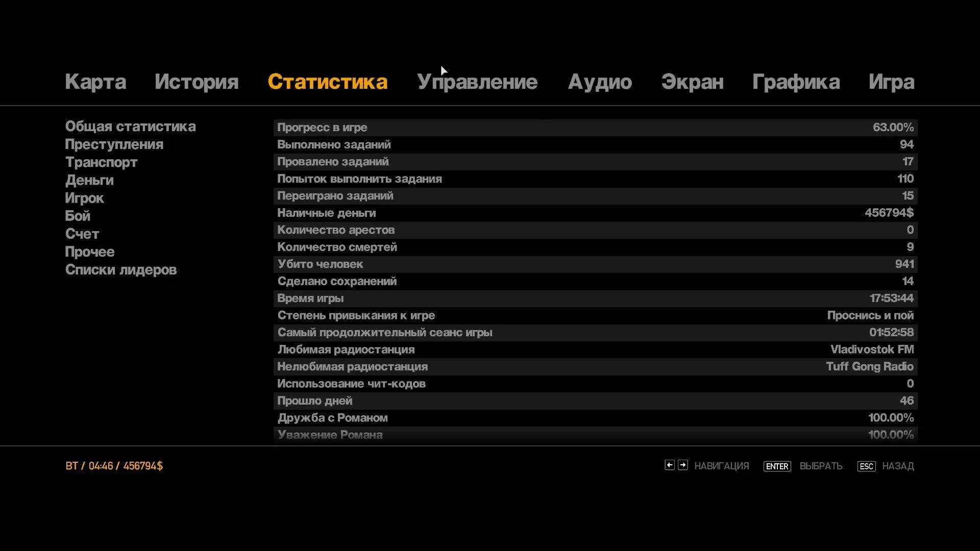The image size is (980, 551).
Task: Select the Прошло дней row
Action: [595, 401]
